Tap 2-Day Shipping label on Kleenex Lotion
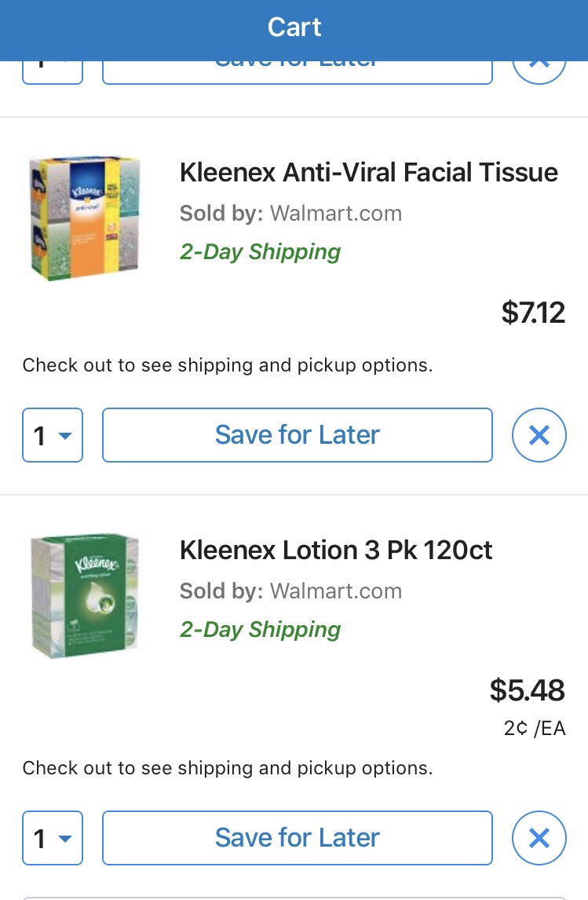Viewport: 588px width, 900px height. pos(260,630)
